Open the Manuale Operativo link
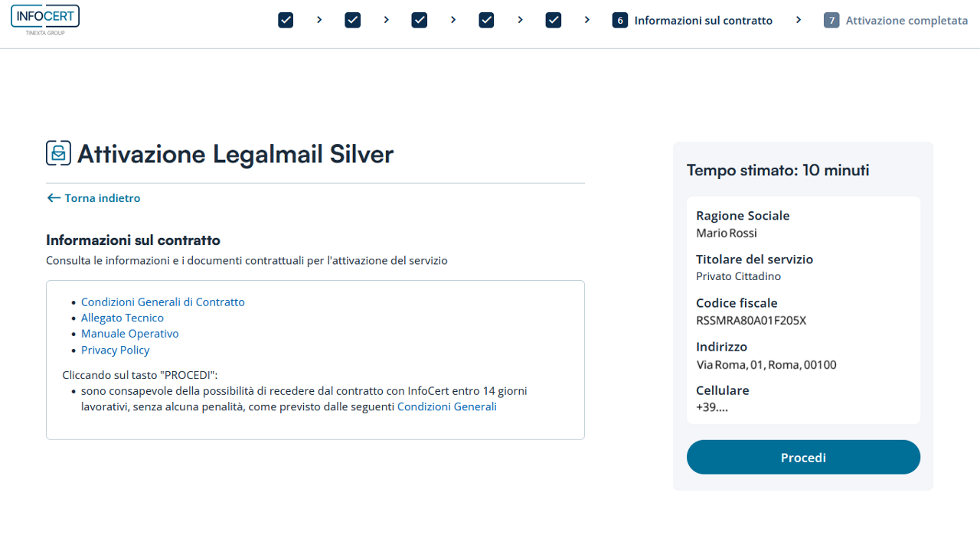This screenshot has height=548, width=980. click(130, 334)
